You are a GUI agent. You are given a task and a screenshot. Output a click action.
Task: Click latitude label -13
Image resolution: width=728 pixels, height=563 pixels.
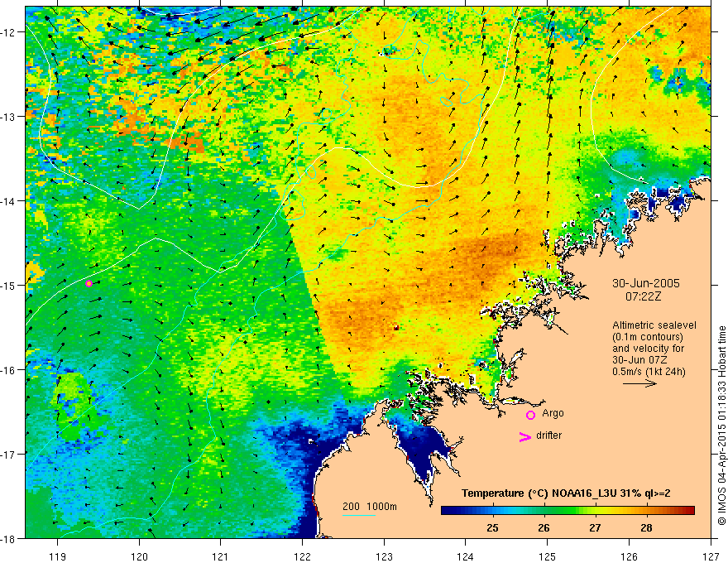tap(9, 117)
